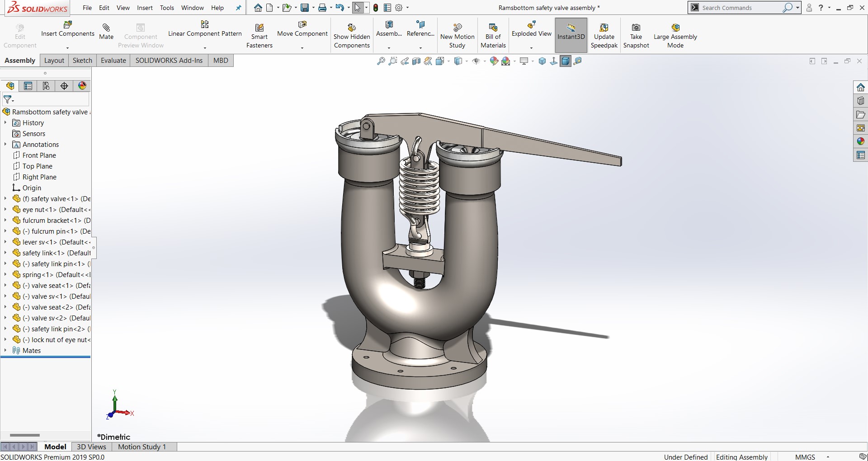The width and height of the screenshot is (868, 461).
Task: Expand the spring<1> component node
Action: point(5,274)
